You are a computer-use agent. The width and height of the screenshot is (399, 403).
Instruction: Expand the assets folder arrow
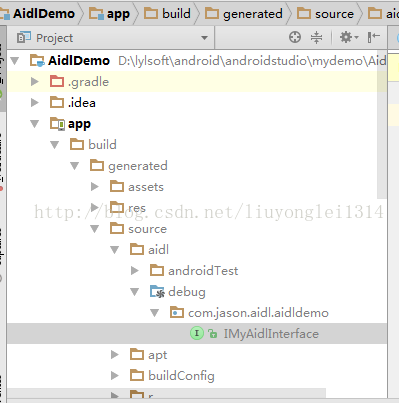tap(95, 187)
